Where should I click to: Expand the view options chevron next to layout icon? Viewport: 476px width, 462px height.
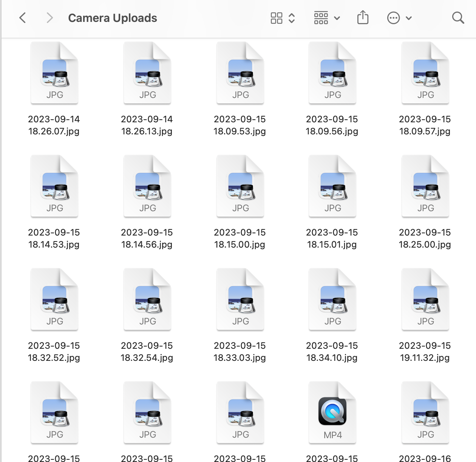(291, 17)
